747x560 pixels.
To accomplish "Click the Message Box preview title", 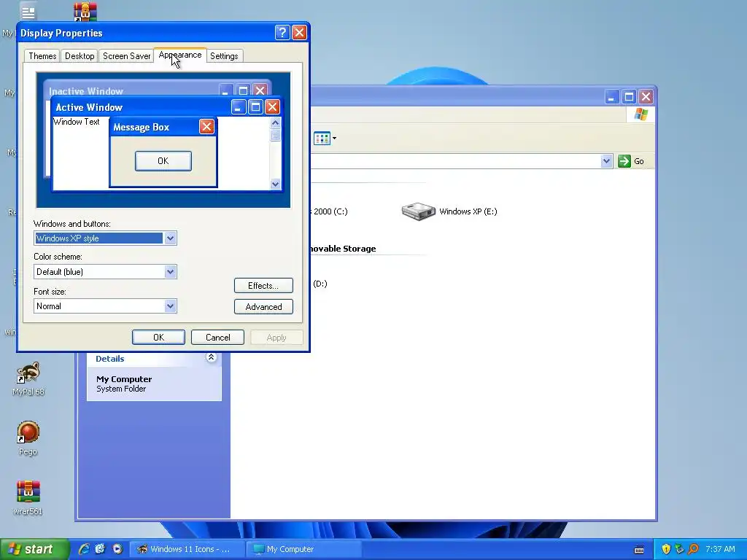I will click(x=142, y=127).
